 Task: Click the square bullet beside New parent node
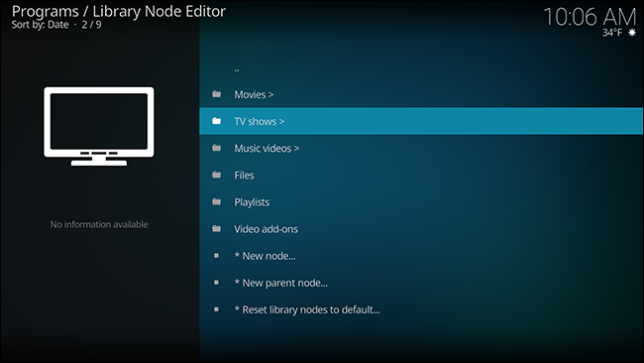click(216, 283)
